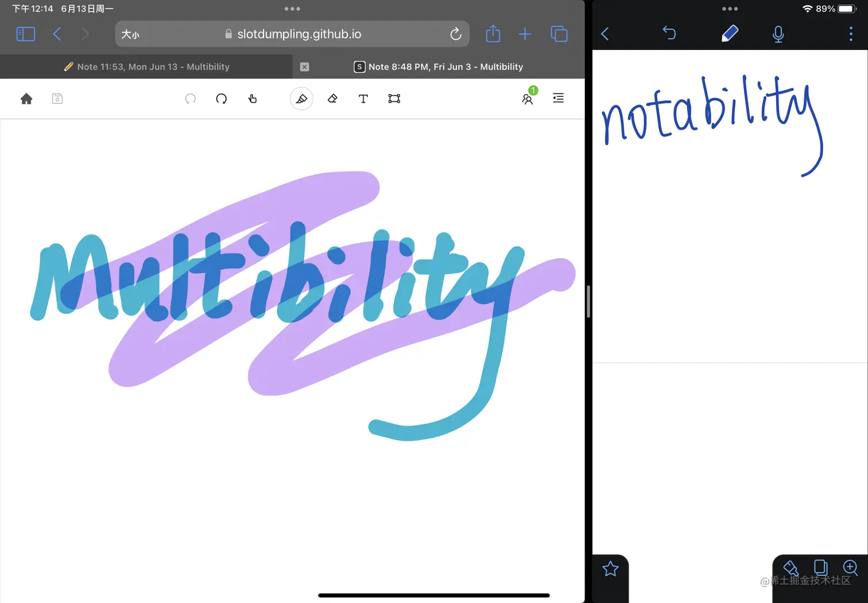
Task: Click the dark circular arrow in Multibility
Action: (222, 99)
